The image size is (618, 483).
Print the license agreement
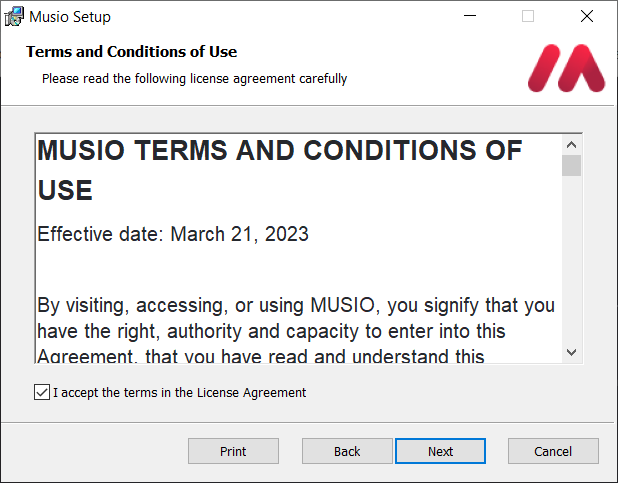click(x=233, y=451)
